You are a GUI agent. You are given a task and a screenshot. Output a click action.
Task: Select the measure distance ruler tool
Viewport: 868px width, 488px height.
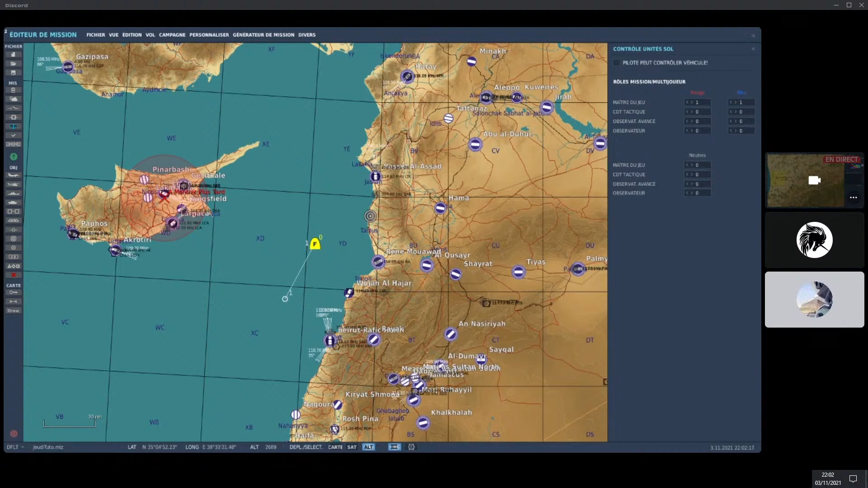pyautogui.click(x=13, y=301)
